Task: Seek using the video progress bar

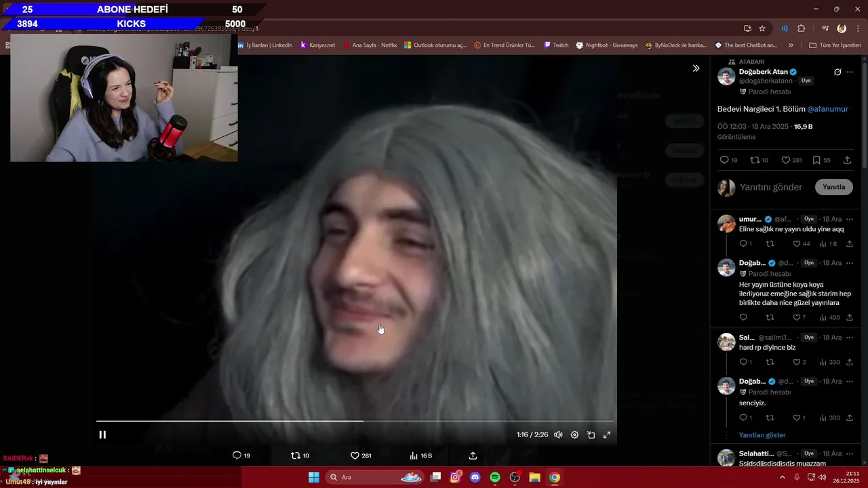Action: (355, 421)
